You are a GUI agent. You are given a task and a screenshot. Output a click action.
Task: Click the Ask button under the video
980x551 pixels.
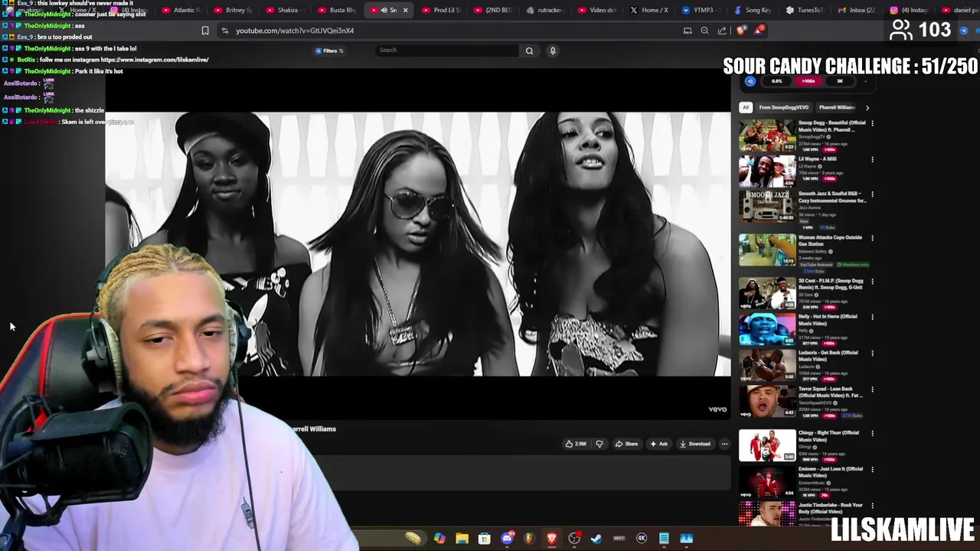(658, 444)
